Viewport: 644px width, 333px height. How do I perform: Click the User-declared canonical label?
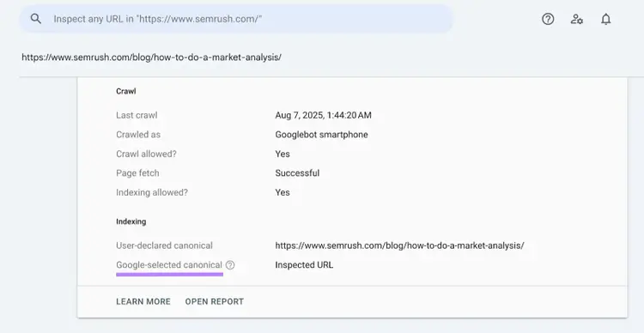coord(164,246)
